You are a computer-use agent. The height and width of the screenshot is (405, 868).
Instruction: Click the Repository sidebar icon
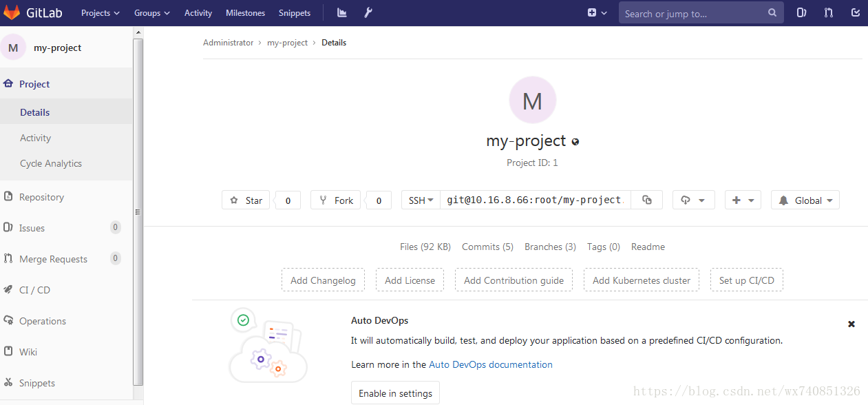coord(8,196)
